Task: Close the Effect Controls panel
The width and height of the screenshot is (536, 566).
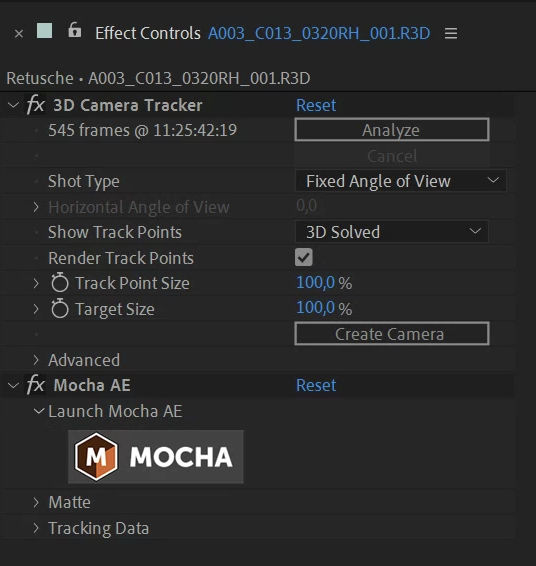Action: 19,34
